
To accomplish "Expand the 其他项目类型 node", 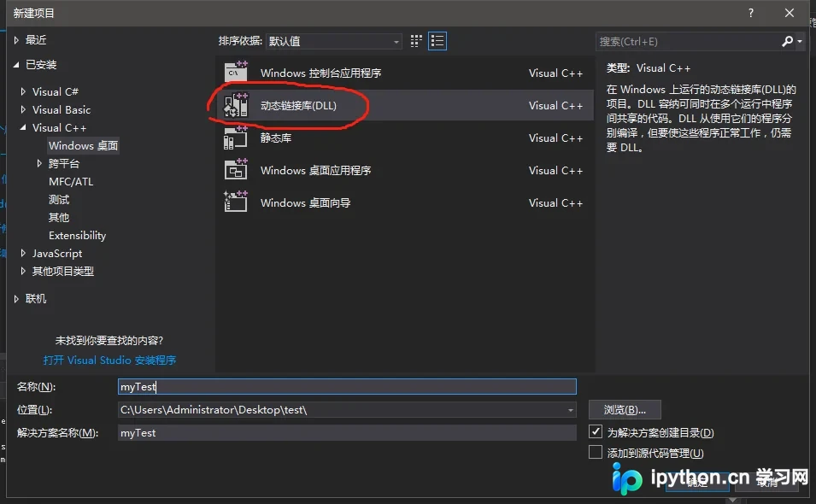I will (x=23, y=271).
